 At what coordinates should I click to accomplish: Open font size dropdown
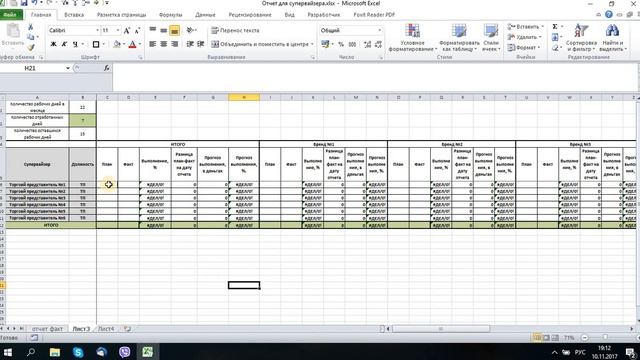point(118,31)
